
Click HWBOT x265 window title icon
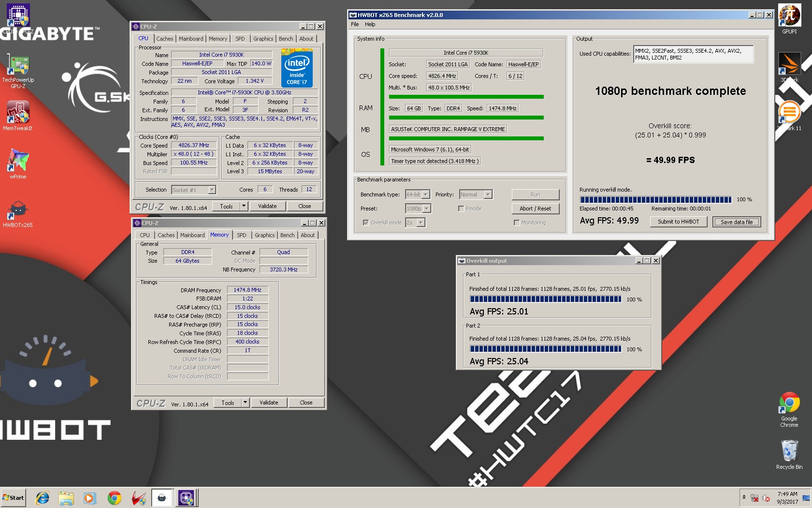point(353,15)
